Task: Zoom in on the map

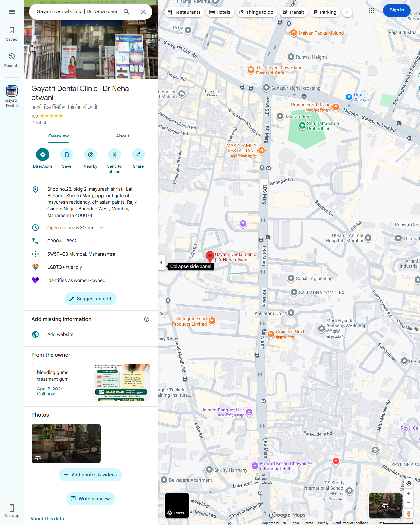Action: point(409,493)
